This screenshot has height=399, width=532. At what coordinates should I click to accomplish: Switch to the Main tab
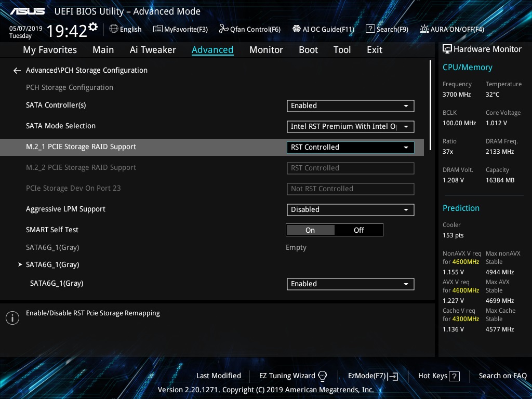pos(103,50)
